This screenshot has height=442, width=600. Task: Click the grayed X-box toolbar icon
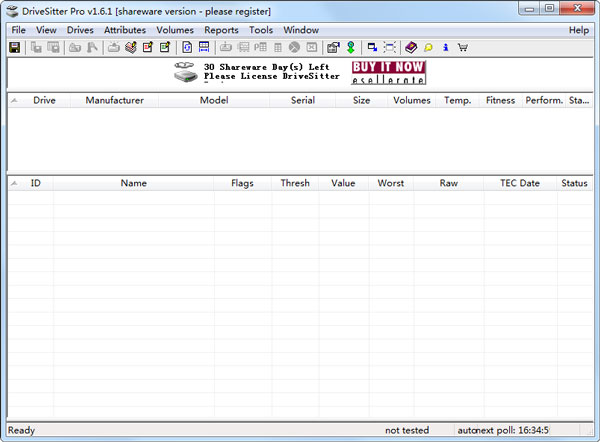tap(312, 47)
